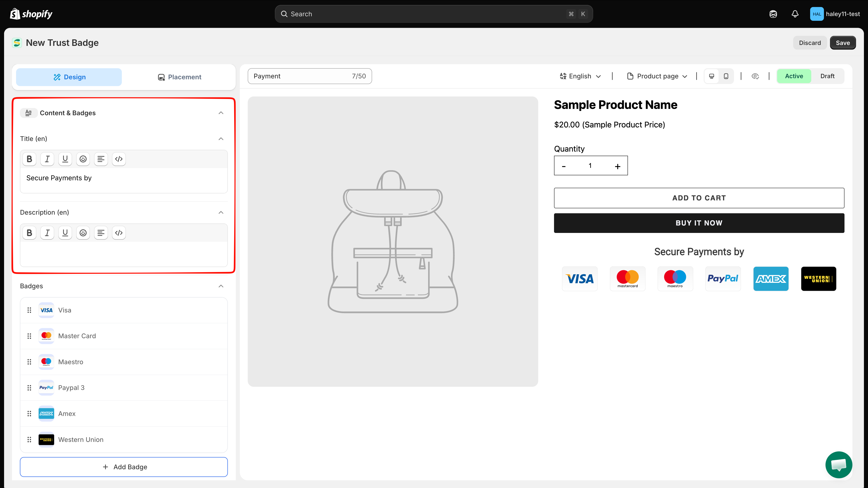Click the Add Badge button

124,467
